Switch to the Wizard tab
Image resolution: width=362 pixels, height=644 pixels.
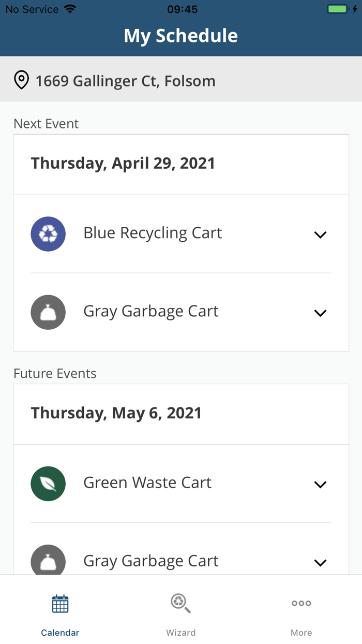pyautogui.click(x=180, y=613)
